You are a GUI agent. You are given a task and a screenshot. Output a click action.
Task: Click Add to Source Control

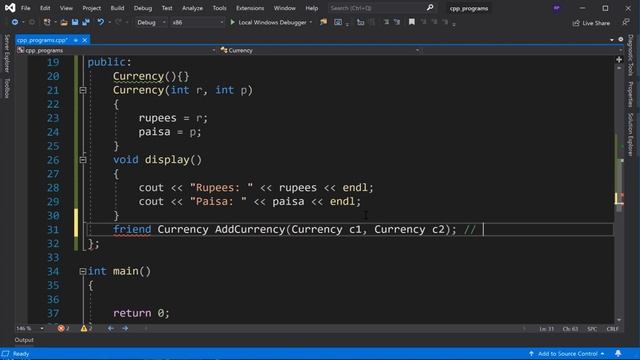567,353
